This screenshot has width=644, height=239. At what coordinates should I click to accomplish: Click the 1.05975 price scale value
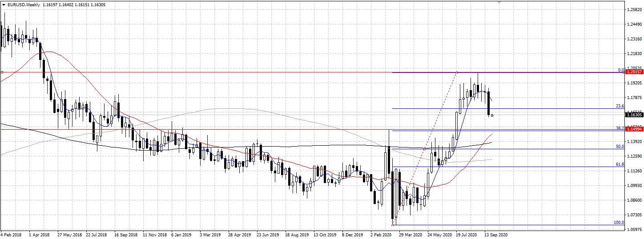pyautogui.click(x=634, y=229)
